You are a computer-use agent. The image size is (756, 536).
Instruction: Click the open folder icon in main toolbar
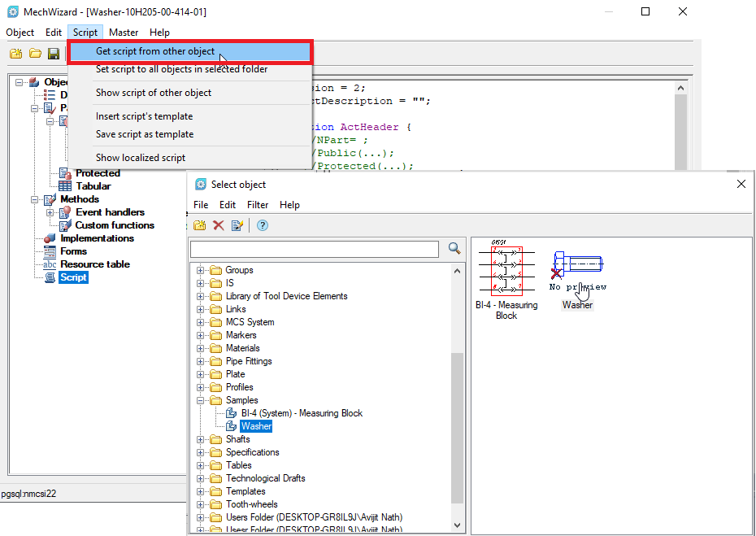[35, 53]
